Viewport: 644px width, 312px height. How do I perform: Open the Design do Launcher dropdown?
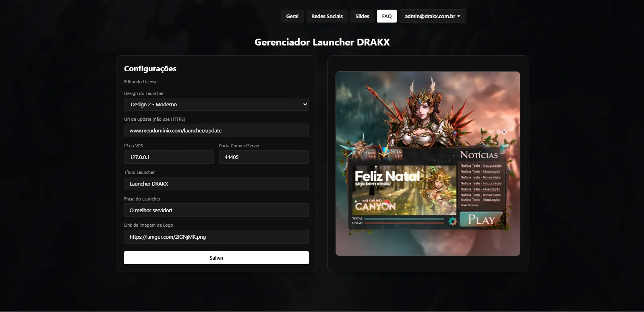click(x=216, y=104)
